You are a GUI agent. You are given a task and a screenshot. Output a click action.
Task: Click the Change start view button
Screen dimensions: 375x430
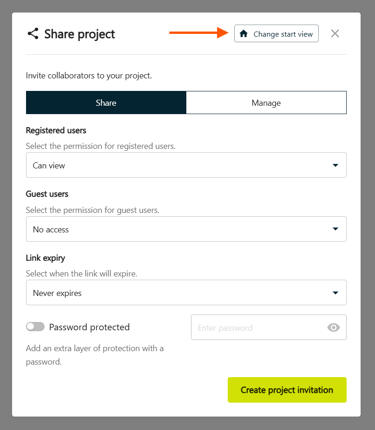pos(276,34)
